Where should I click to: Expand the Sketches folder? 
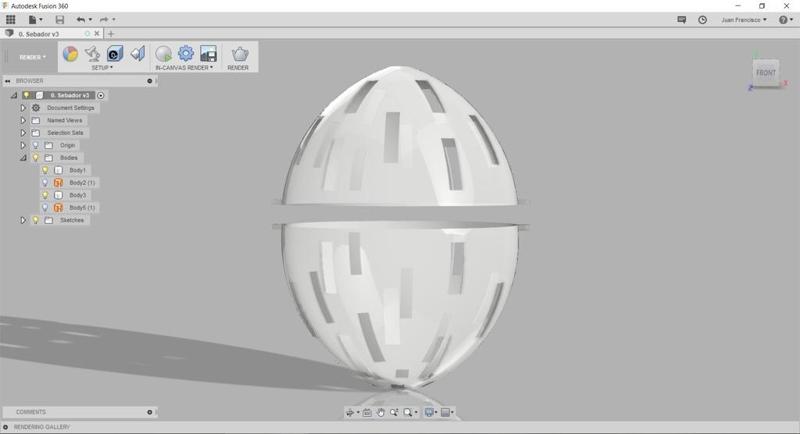[23, 220]
